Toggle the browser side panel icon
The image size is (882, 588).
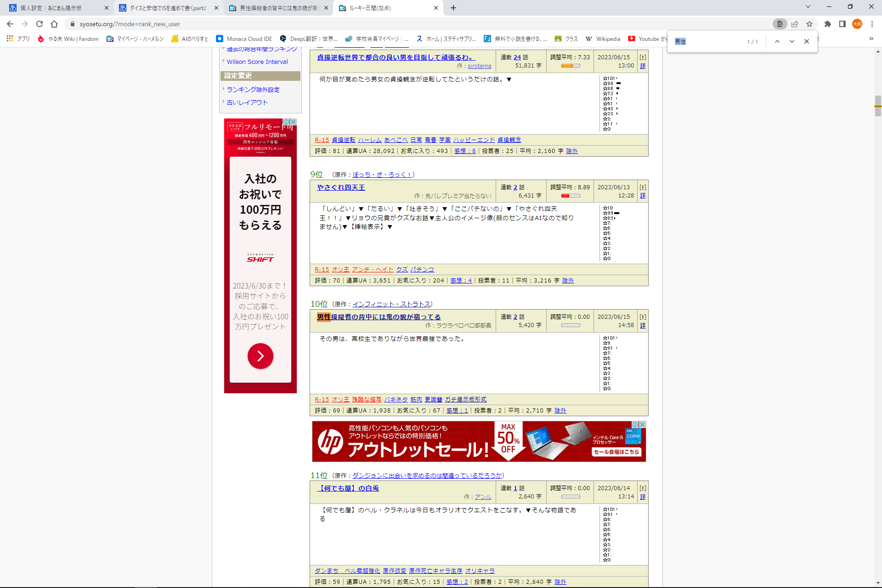point(842,24)
